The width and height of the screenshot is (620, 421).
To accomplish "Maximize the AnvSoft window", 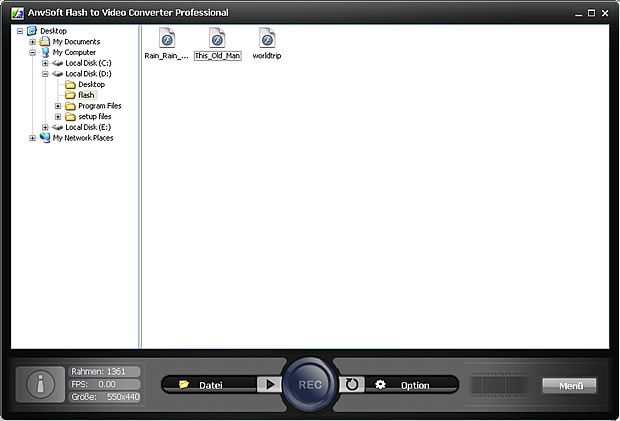I will (x=592, y=13).
